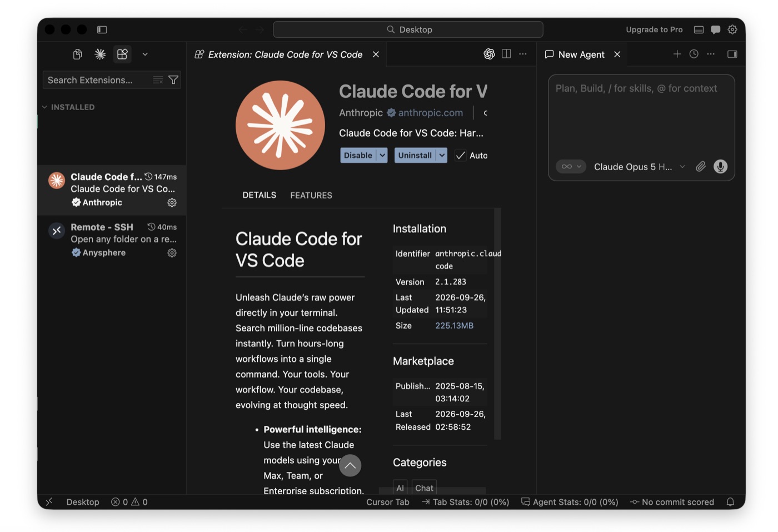
Task: Open the notifications bell icon
Action: pyautogui.click(x=730, y=502)
